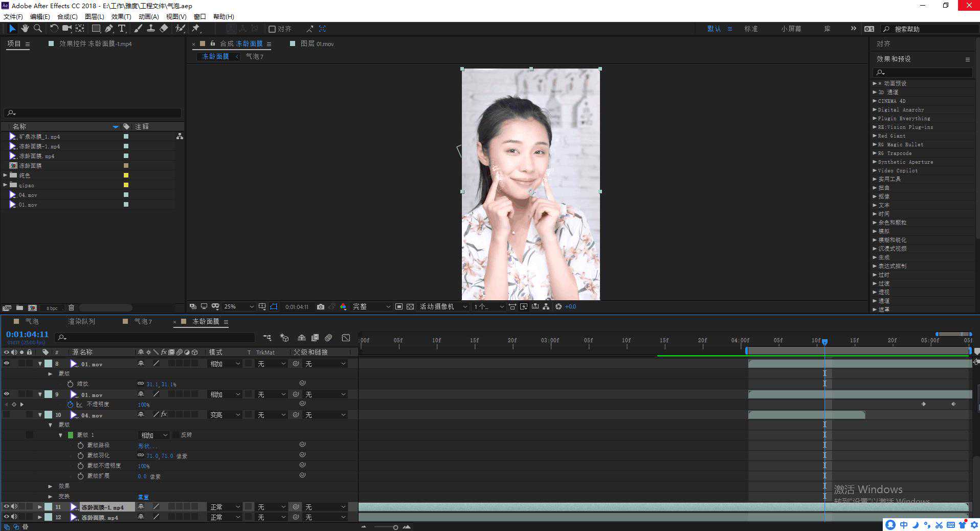This screenshot has width=980, height=531.
Task: Select the Zoom magnifier tool
Action: (37, 29)
